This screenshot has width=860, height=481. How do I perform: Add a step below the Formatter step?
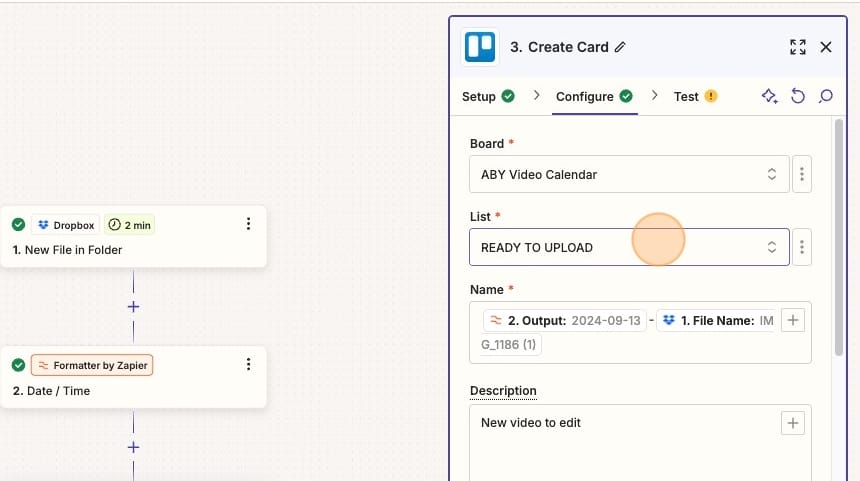pyautogui.click(x=133, y=447)
